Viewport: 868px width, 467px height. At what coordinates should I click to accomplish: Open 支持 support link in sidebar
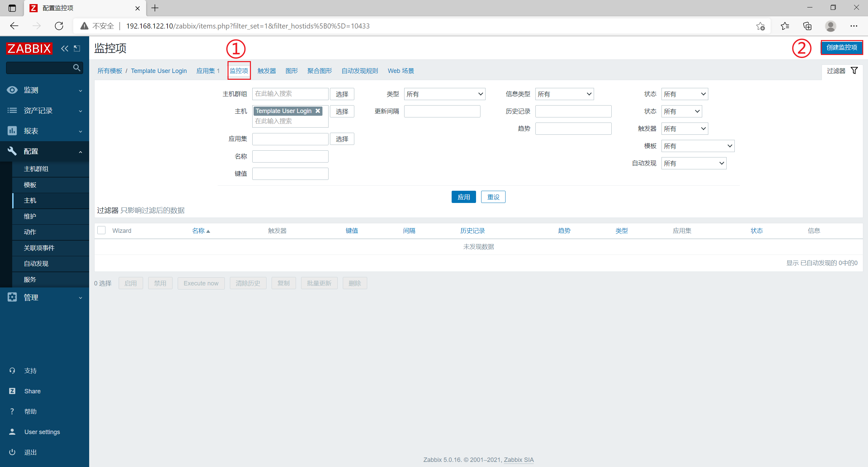(x=31, y=371)
